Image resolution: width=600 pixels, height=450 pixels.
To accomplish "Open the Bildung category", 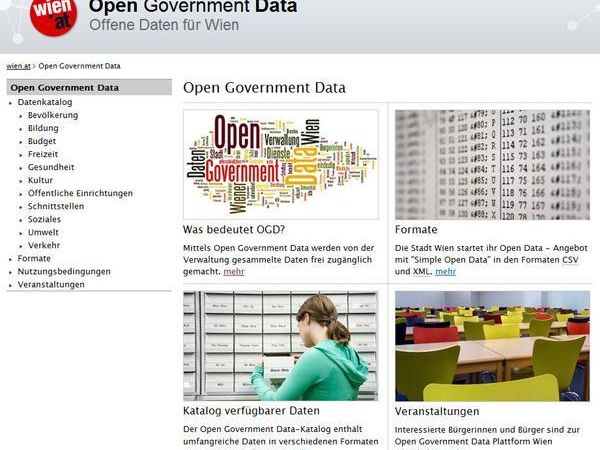I will (x=43, y=128).
